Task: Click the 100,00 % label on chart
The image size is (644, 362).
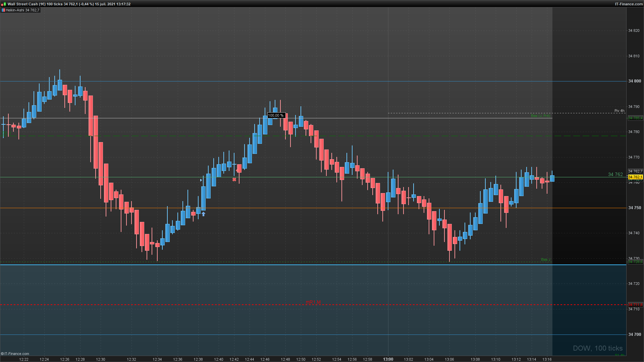Action: 276,115
